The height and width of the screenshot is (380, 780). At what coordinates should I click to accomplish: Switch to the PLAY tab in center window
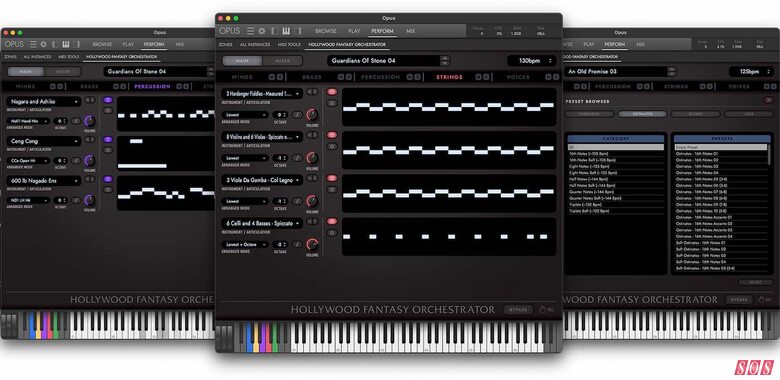[354, 31]
